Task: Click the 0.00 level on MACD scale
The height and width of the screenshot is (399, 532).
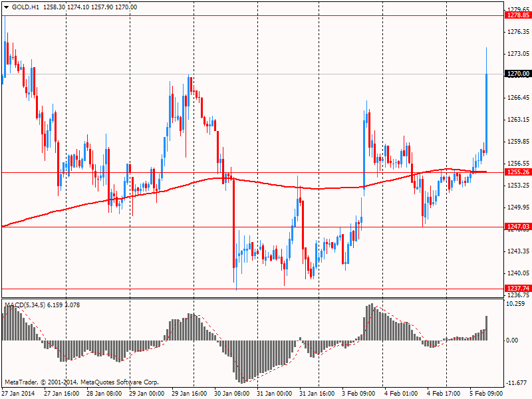Action: tap(513, 340)
